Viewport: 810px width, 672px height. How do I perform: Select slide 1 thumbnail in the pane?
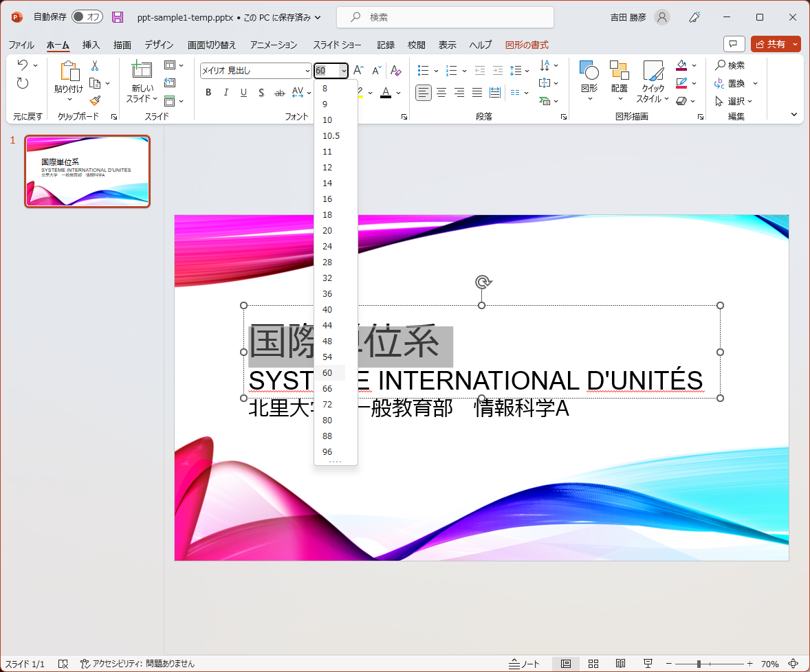tap(87, 171)
